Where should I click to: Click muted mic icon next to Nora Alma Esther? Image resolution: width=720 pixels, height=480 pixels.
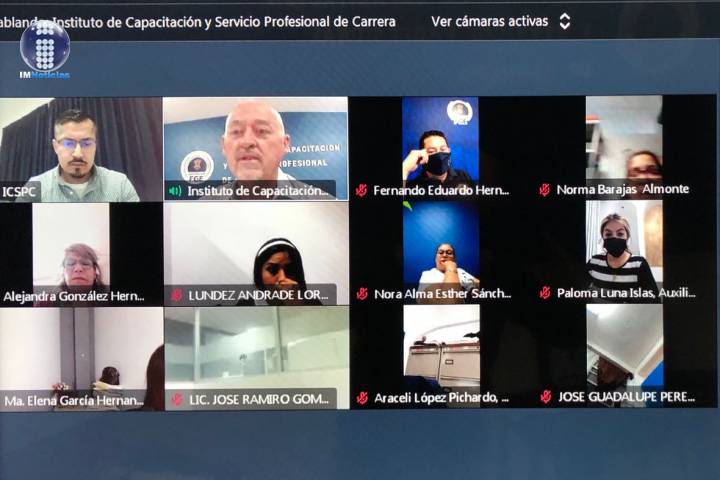point(361,294)
